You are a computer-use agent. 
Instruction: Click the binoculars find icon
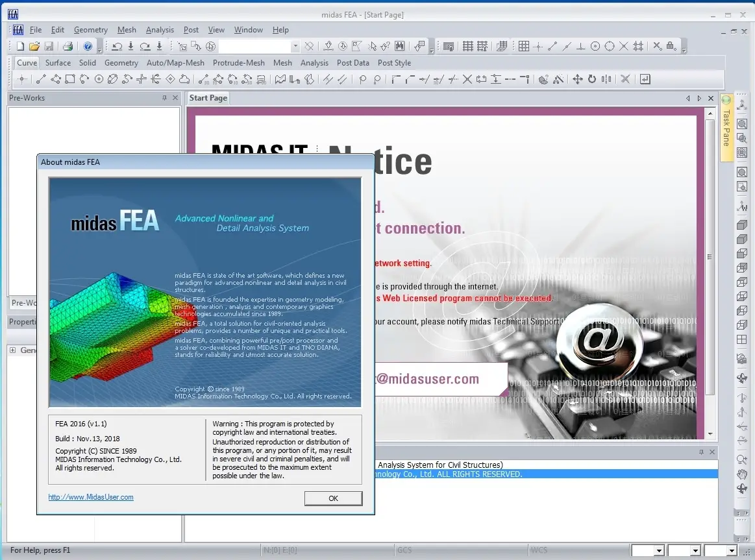(400, 46)
